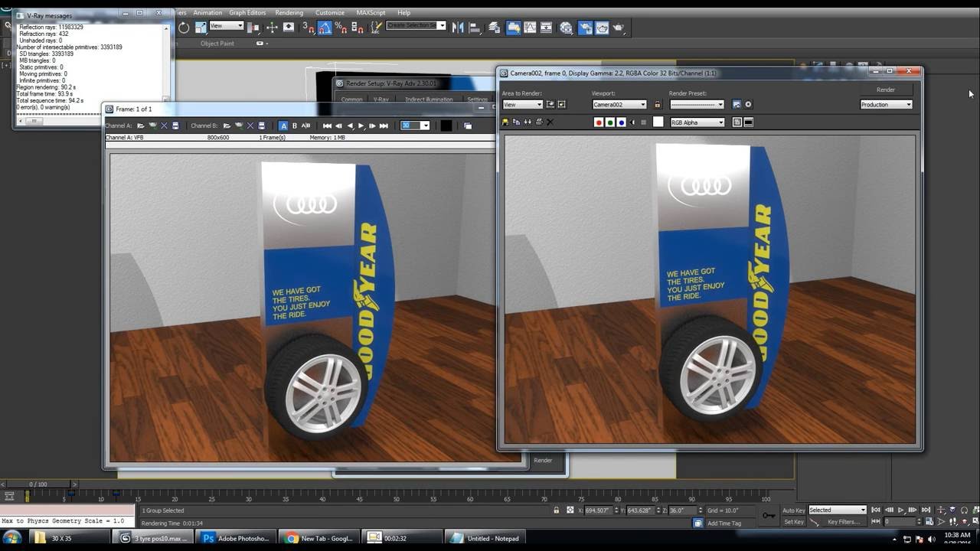Click the Align tool icon

(x=474, y=28)
